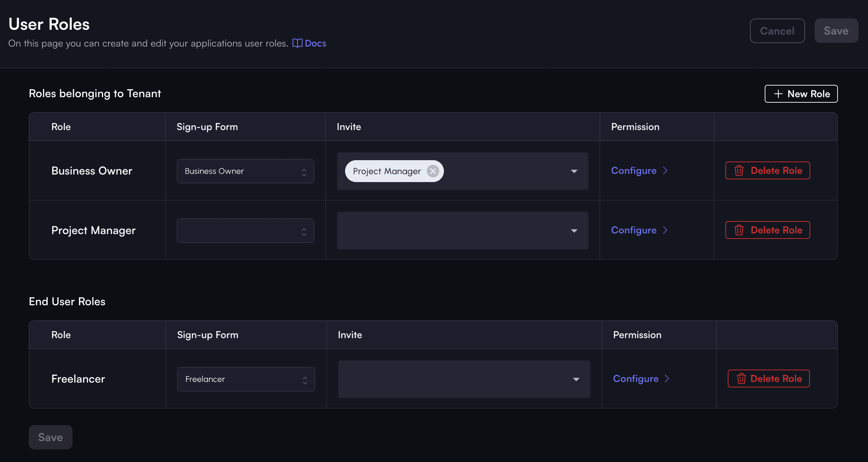Click the book icon beside Docs
This screenshot has height=462, width=868.
pos(297,43)
